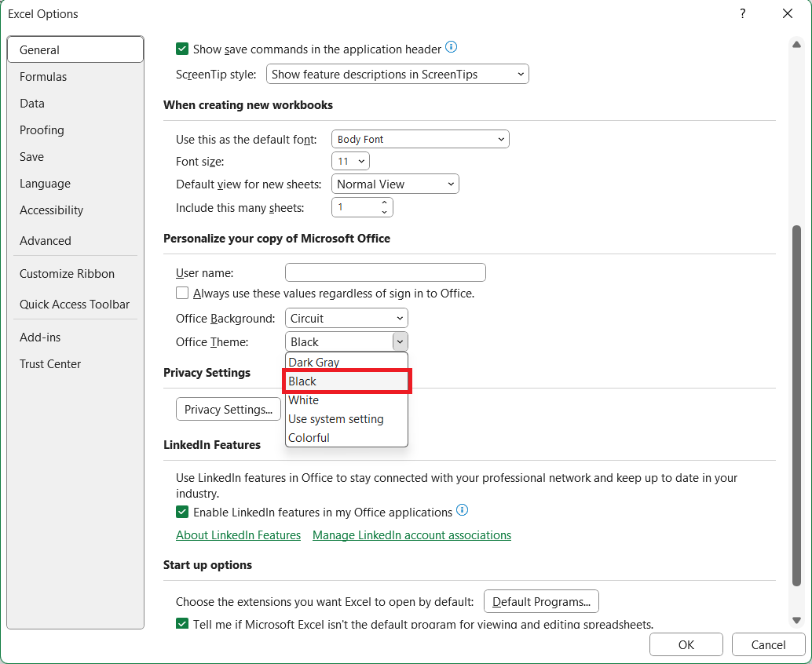Open the Advanced category
The height and width of the screenshot is (664, 812).
tap(75, 241)
